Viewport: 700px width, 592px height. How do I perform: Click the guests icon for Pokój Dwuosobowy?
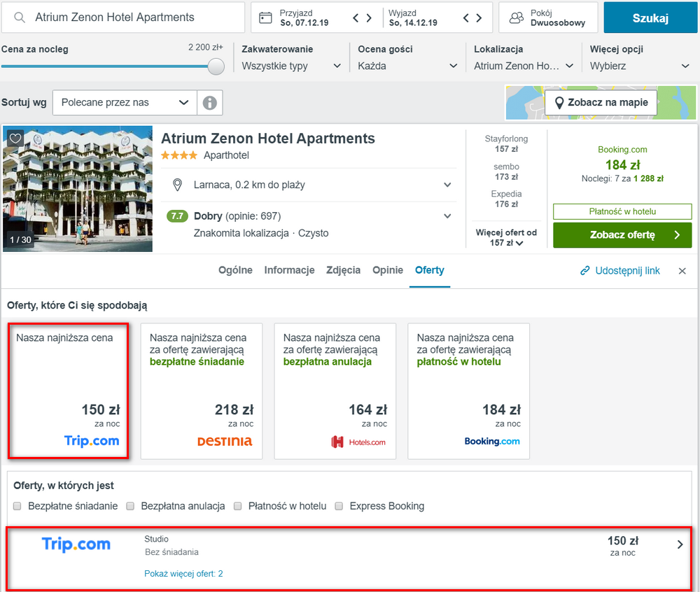click(x=517, y=18)
